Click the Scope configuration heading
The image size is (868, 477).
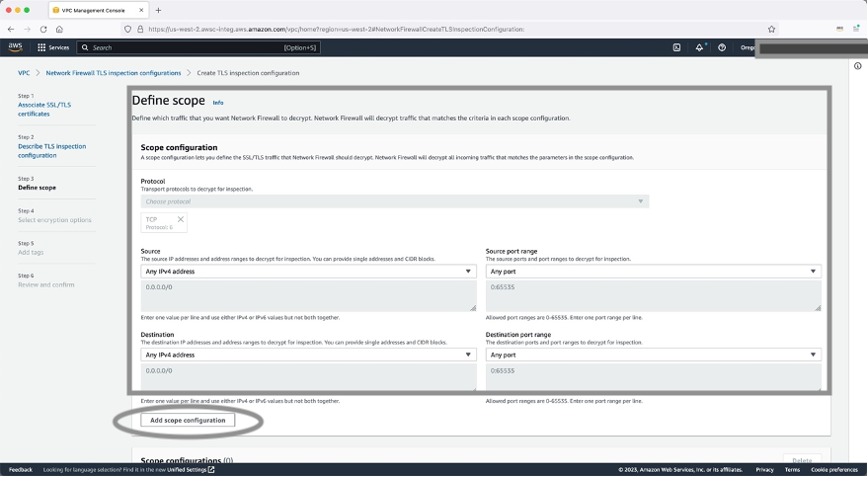pyautogui.click(x=179, y=147)
